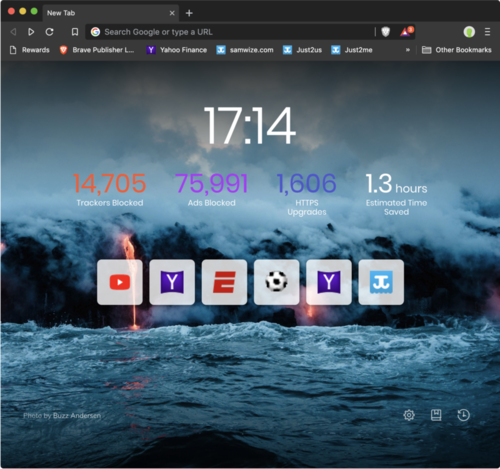Open the green profile avatar icon

tap(469, 32)
